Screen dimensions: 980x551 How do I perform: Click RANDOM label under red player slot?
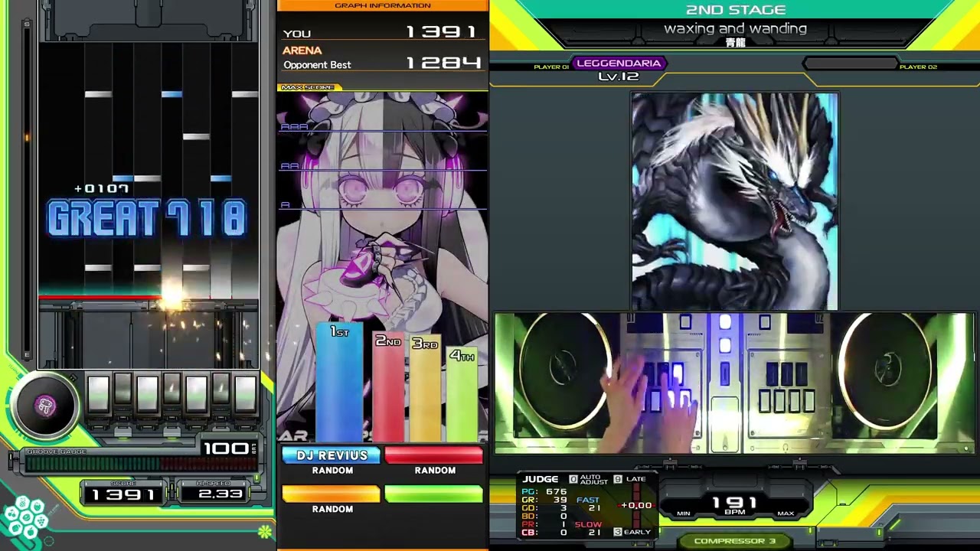(x=435, y=471)
